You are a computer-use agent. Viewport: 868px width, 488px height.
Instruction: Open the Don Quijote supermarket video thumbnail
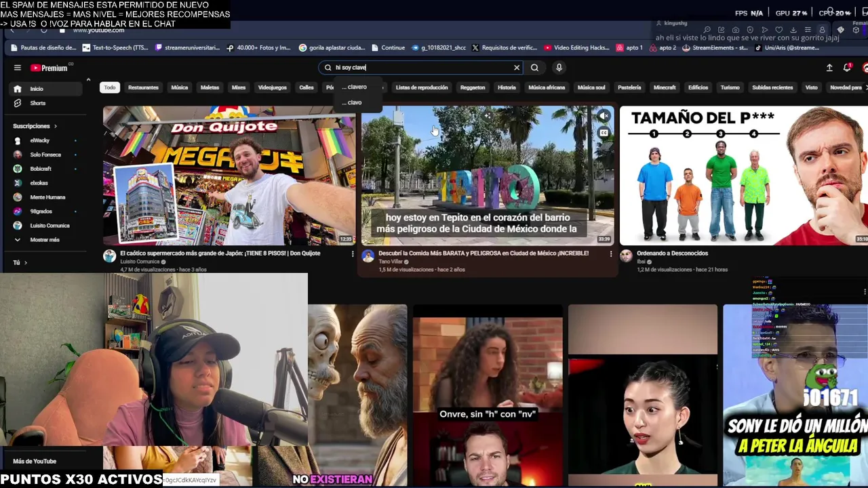229,176
